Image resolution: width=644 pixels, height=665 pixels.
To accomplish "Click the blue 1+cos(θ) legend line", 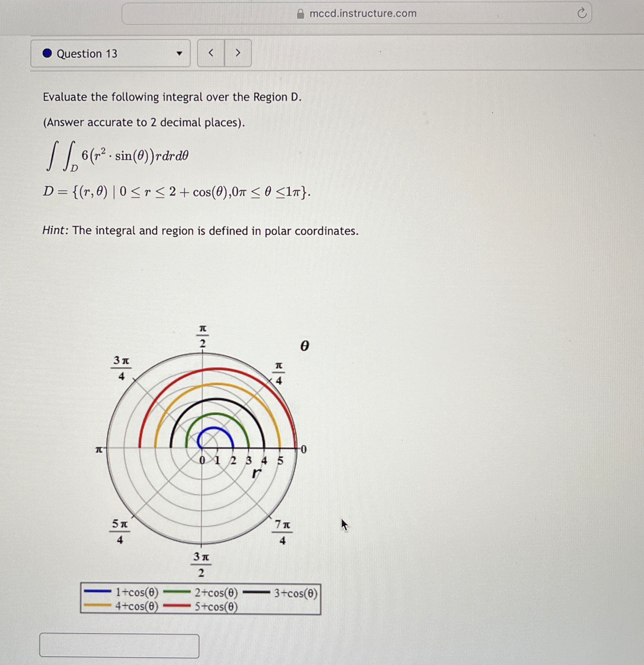I will pos(98,591).
